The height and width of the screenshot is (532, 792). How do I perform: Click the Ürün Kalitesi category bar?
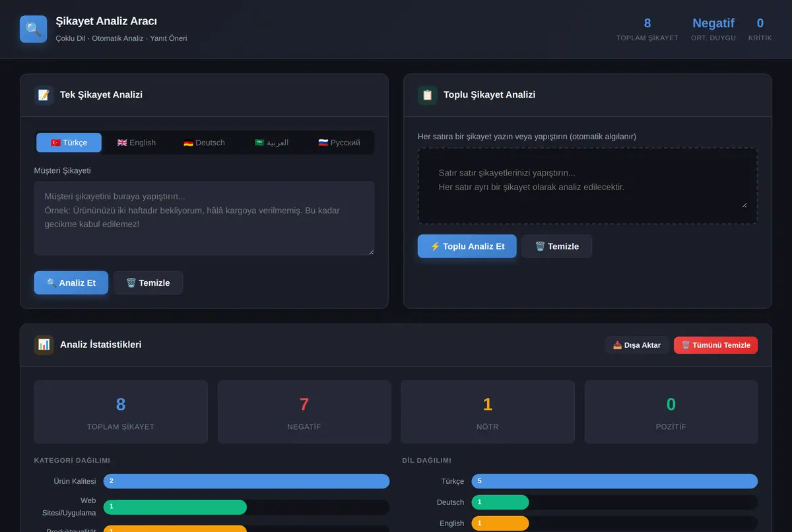click(x=246, y=481)
